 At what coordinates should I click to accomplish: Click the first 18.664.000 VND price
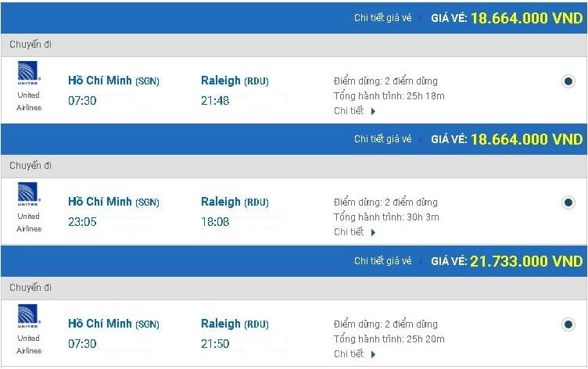click(x=526, y=17)
